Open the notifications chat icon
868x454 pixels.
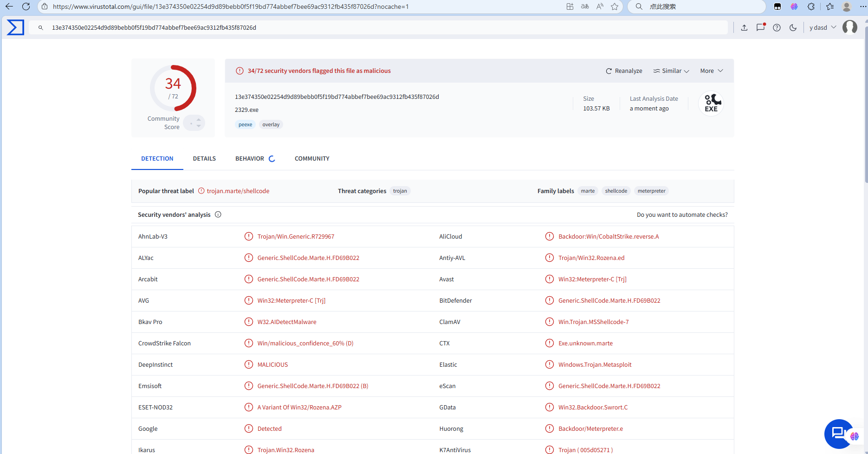pos(760,27)
